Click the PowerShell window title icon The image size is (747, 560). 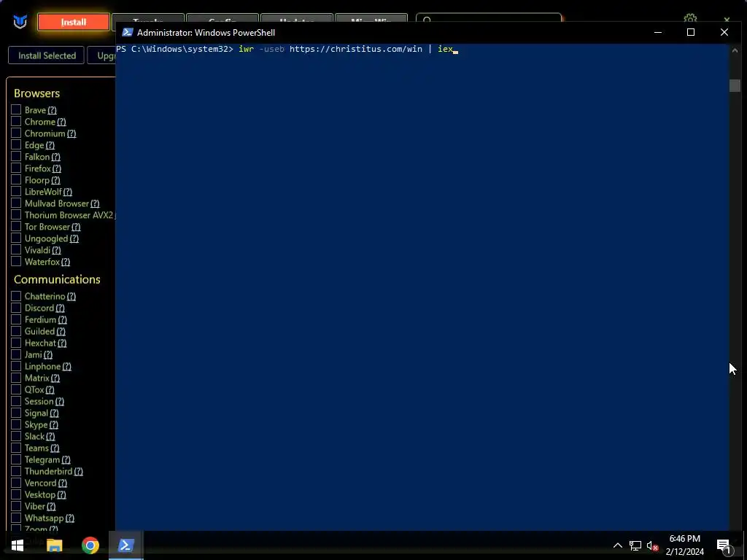(x=127, y=32)
